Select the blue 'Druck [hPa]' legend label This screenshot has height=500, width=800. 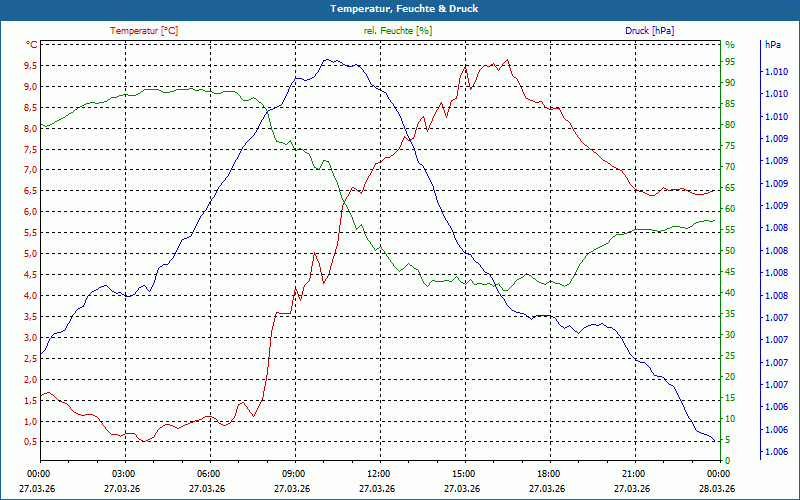coord(649,31)
